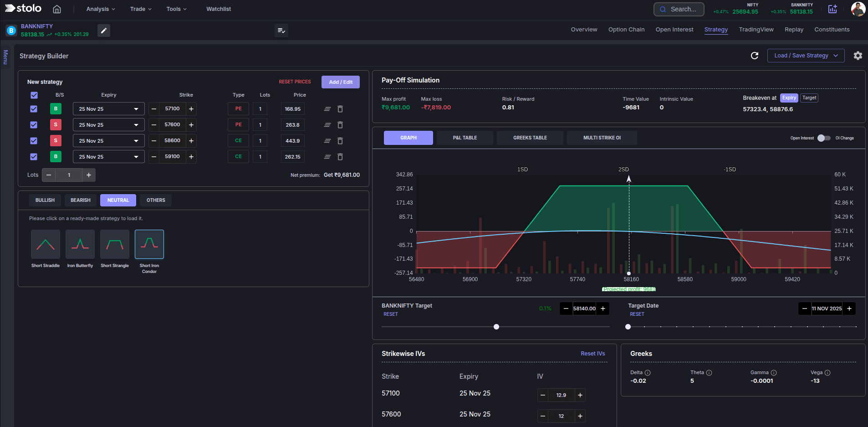Image resolution: width=868 pixels, height=427 pixels.
Task: Delete the 57100 PE strategy leg
Action: [x=340, y=109]
